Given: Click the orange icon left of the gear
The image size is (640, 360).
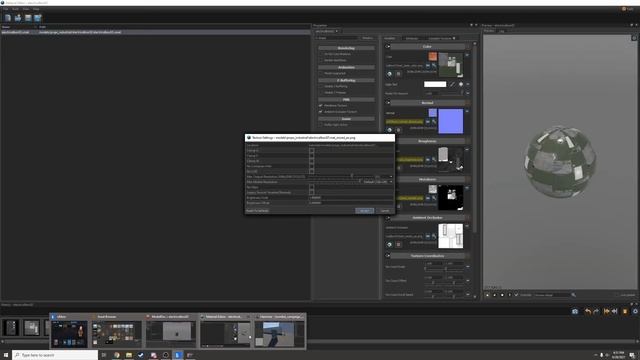Looking at the screenshot, I should [625, 311].
